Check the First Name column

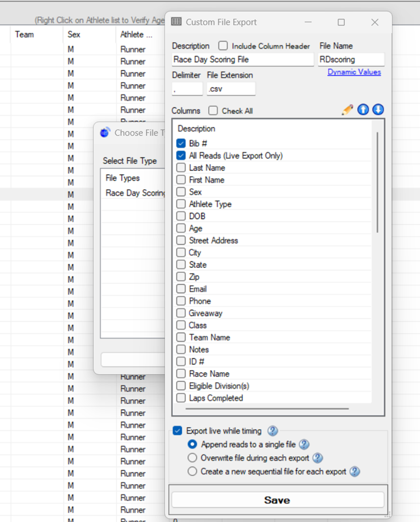(x=181, y=180)
